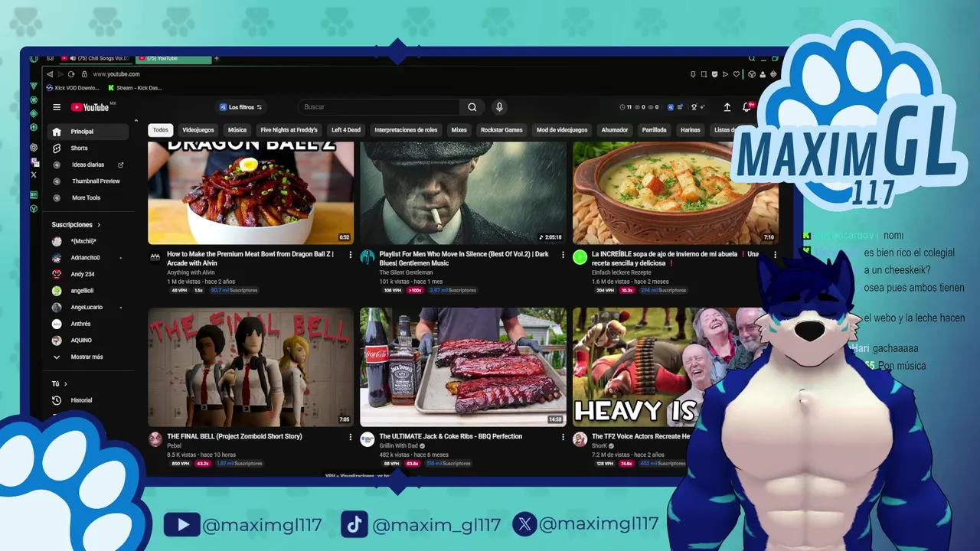This screenshot has width=980, height=551.
Task: Open options for Jack & Coke Ribs video
Action: (x=563, y=437)
